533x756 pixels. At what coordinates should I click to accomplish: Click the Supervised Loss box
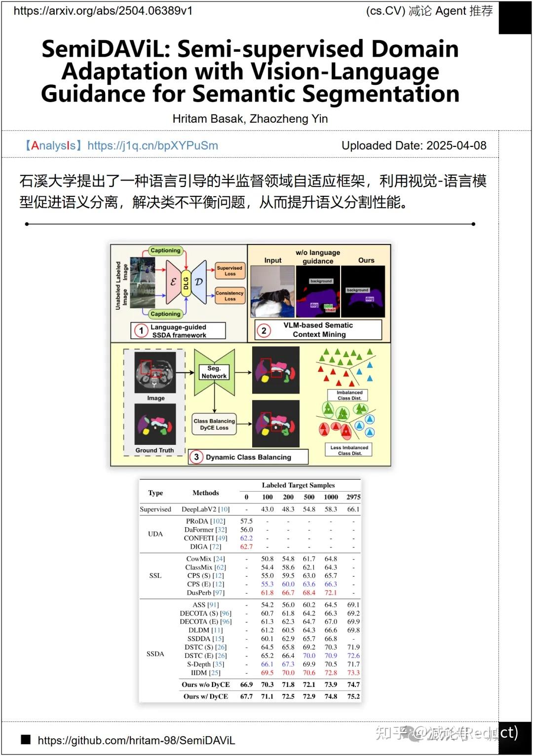tap(230, 271)
